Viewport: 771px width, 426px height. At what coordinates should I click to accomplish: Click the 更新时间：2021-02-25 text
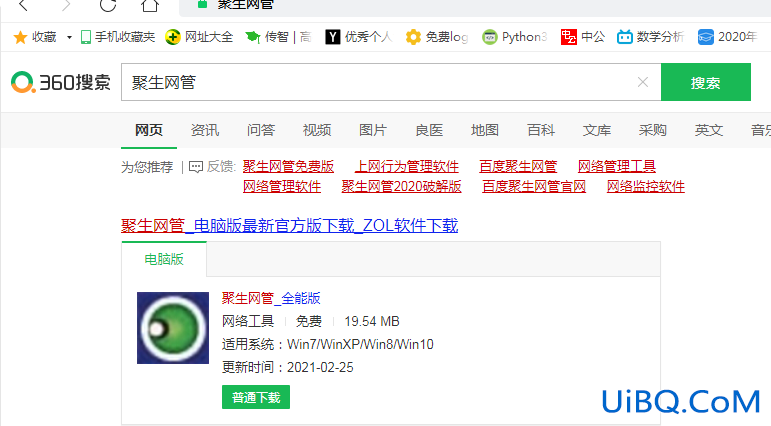pyautogui.click(x=288, y=367)
